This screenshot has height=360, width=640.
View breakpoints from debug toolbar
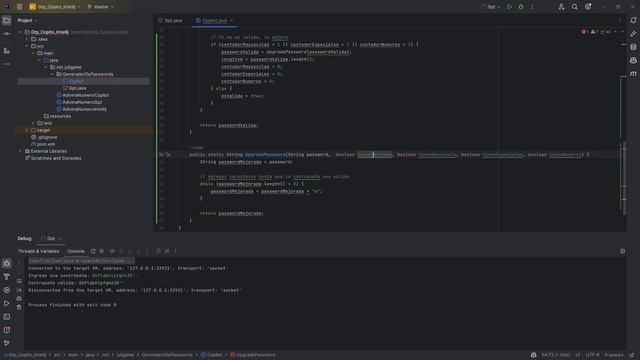158,251
